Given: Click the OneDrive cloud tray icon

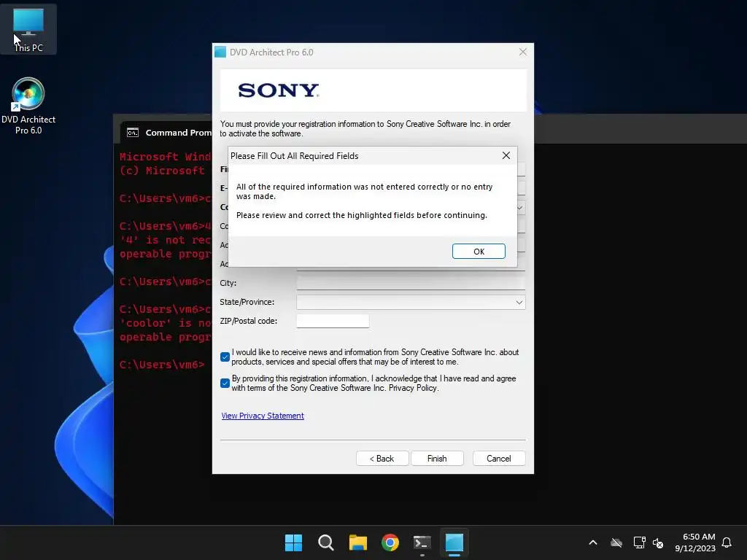Looking at the screenshot, I should coord(616,542).
